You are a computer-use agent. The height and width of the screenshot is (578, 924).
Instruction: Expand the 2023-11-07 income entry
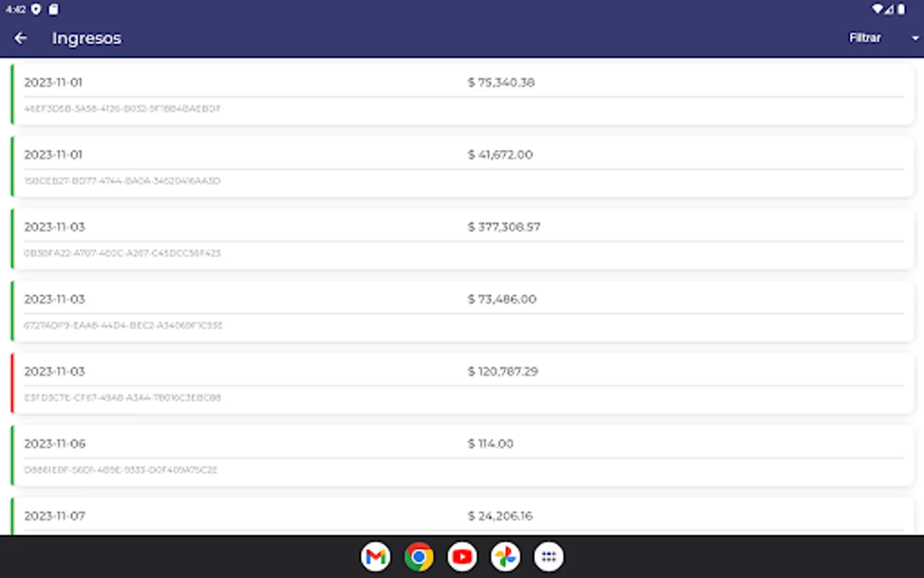tap(449, 516)
